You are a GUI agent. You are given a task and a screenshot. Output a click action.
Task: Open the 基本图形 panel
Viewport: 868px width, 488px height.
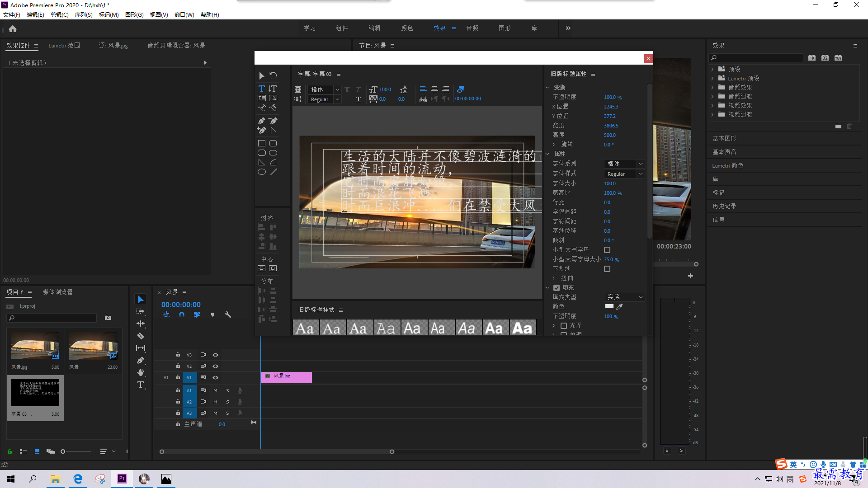(724, 138)
